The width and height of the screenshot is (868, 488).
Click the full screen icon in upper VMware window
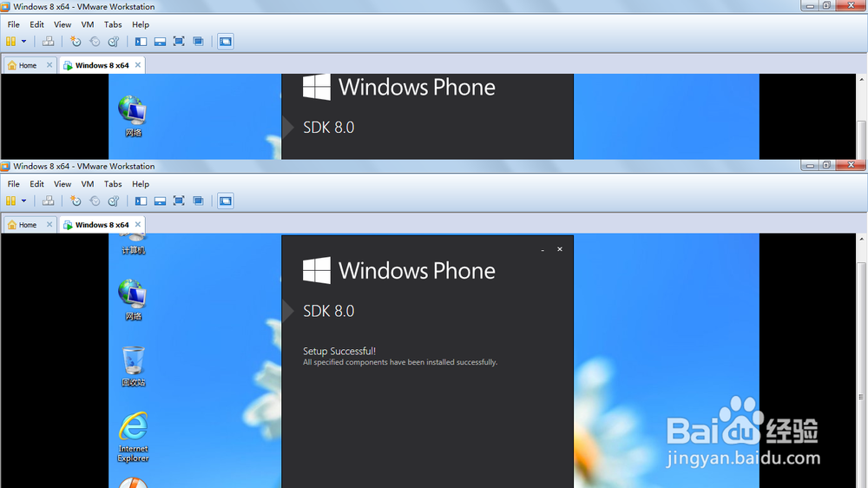pos(179,42)
